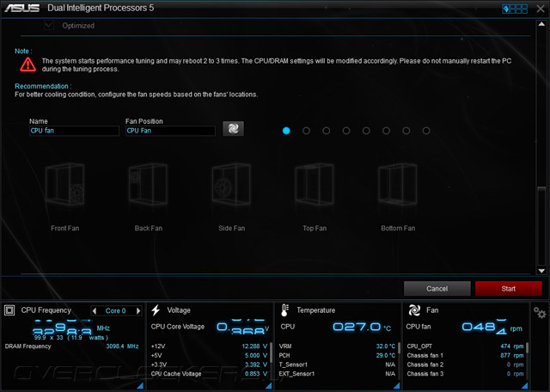Expand the CPU Frequency panel corner triangle
The width and height of the screenshot is (550, 392).
click(x=139, y=386)
